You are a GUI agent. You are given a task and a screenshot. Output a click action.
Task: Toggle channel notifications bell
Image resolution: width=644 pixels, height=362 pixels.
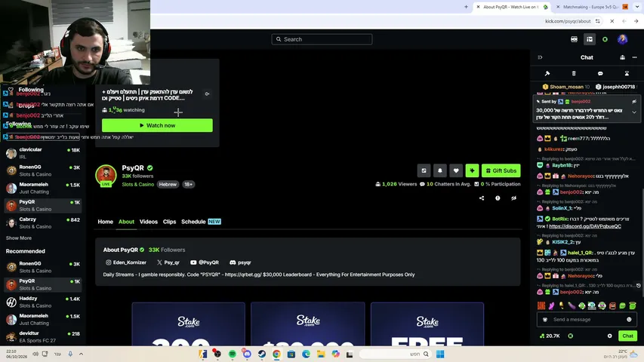pos(440,170)
